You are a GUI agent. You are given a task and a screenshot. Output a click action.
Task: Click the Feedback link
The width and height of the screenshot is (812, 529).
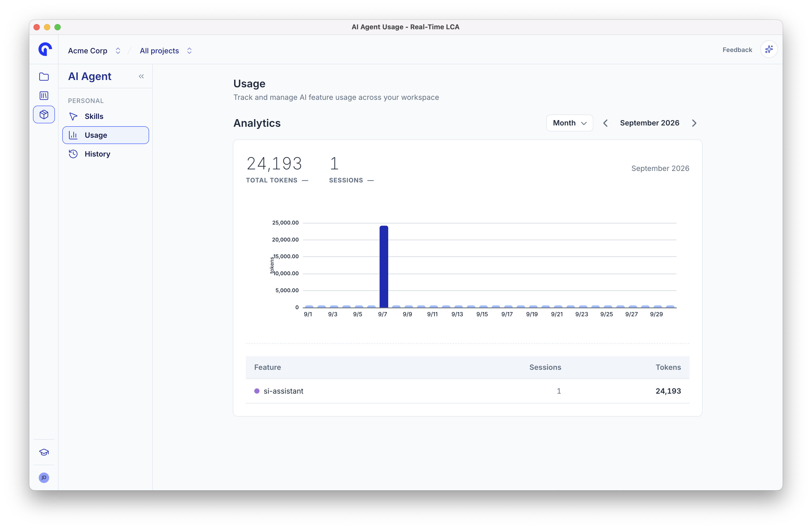pyautogui.click(x=737, y=50)
